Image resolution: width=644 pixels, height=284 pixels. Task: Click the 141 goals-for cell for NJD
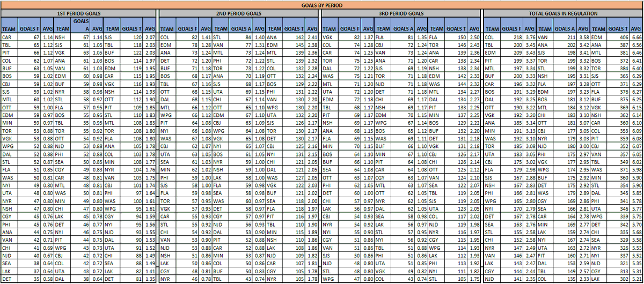point(512,279)
